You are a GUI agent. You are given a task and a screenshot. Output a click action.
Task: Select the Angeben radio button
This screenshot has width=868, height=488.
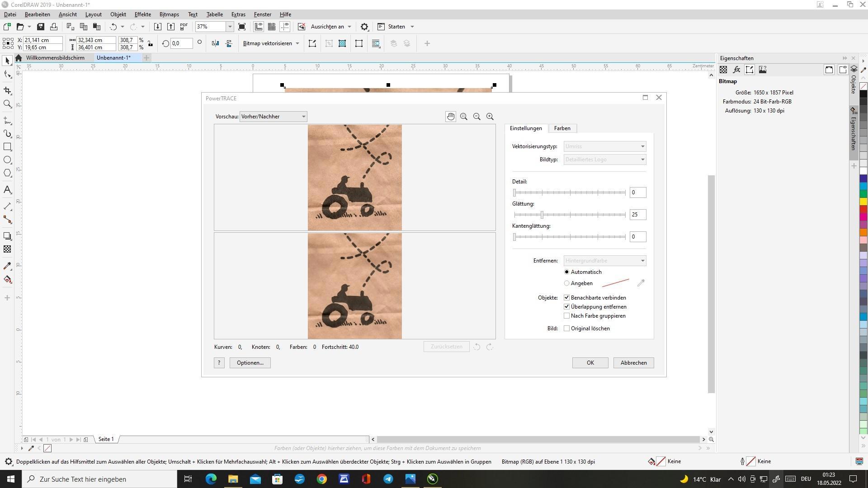[x=566, y=283]
